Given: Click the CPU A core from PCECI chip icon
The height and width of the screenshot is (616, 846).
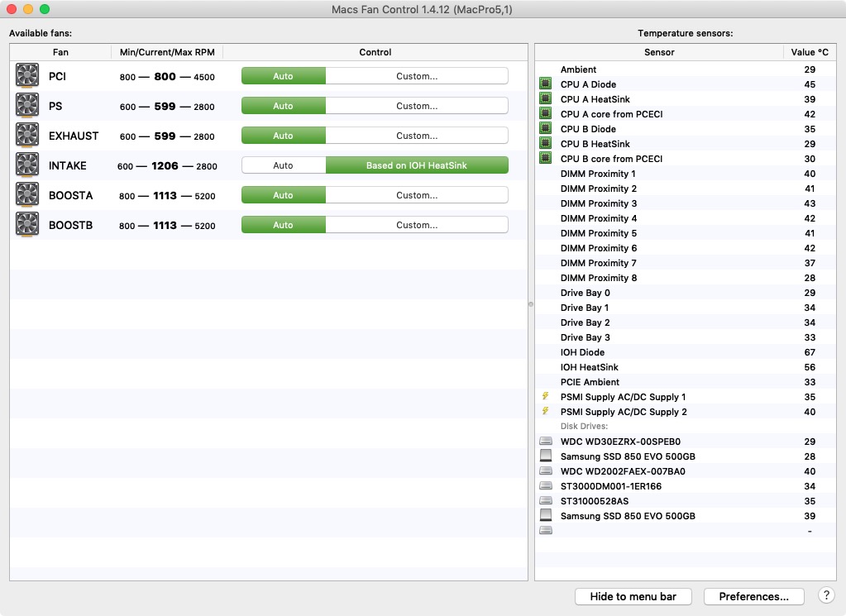Looking at the screenshot, I should pos(546,113).
